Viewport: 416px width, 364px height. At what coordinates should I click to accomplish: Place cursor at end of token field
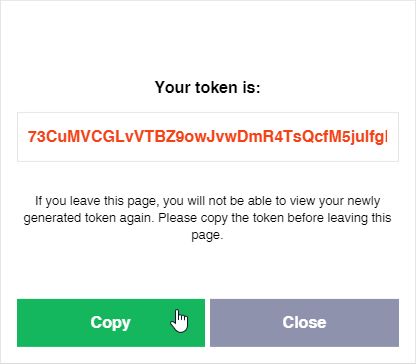pos(387,137)
